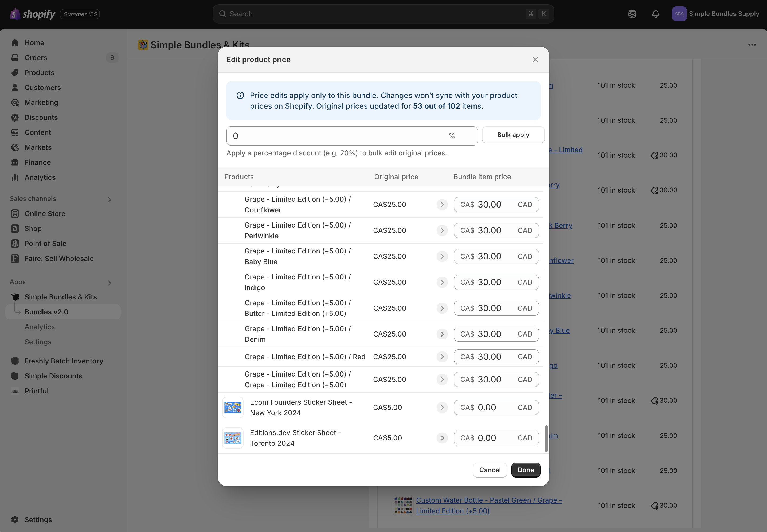
Task: Open the SBS store avatar menu
Action: (679, 14)
